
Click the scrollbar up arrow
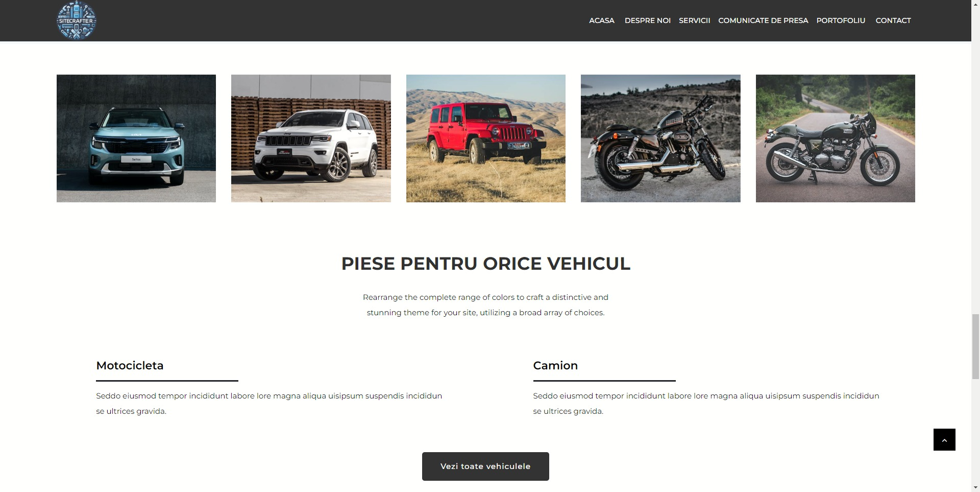point(975,4)
